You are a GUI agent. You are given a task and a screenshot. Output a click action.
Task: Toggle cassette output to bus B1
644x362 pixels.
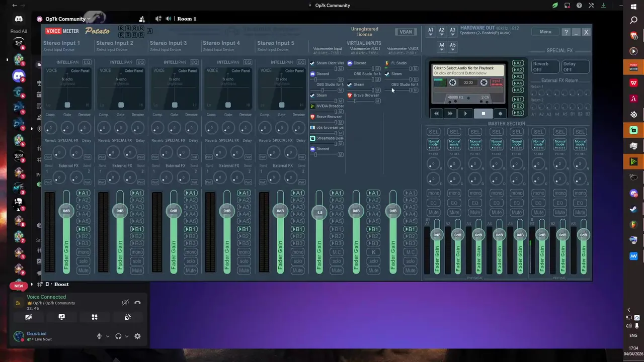pyautogui.click(x=518, y=100)
